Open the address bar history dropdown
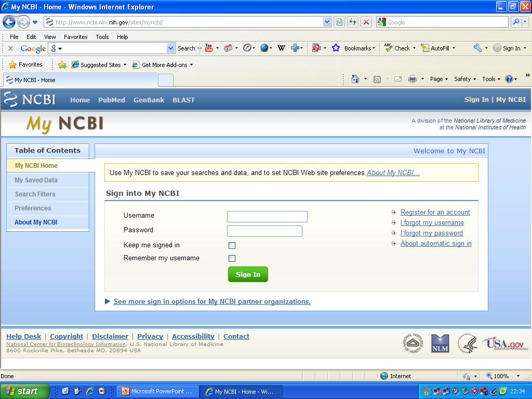 pyautogui.click(x=327, y=22)
